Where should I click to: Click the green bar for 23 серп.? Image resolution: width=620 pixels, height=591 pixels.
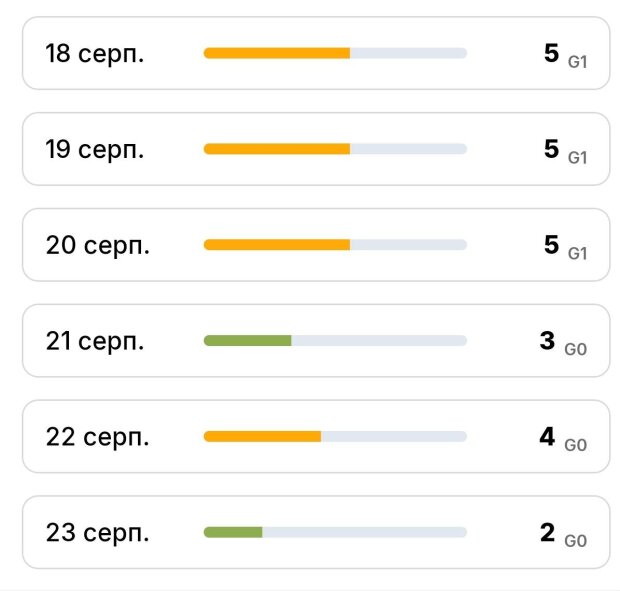coord(233,532)
